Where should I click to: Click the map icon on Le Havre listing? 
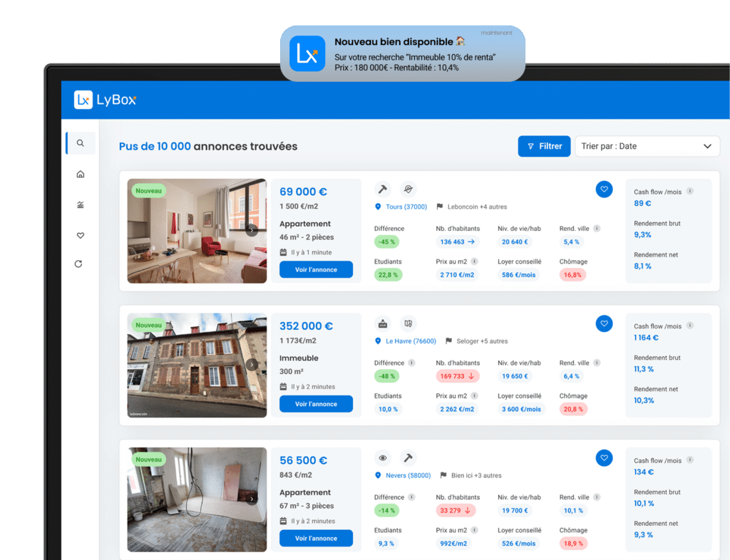tap(408, 323)
